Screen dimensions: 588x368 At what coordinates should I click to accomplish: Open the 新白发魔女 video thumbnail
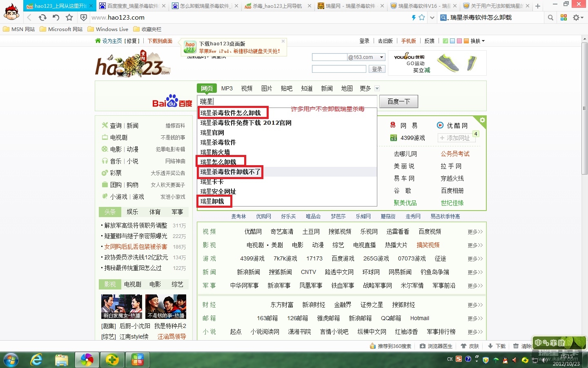[122, 307]
